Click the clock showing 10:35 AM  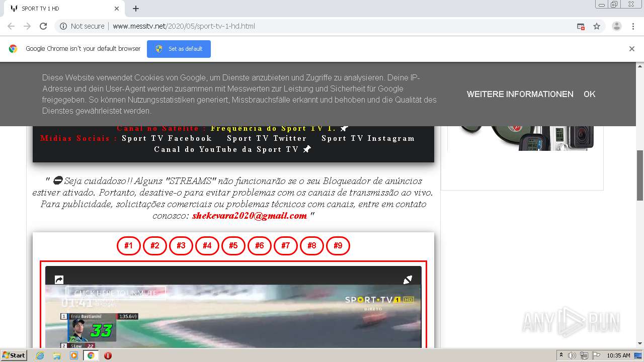(x=618, y=355)
